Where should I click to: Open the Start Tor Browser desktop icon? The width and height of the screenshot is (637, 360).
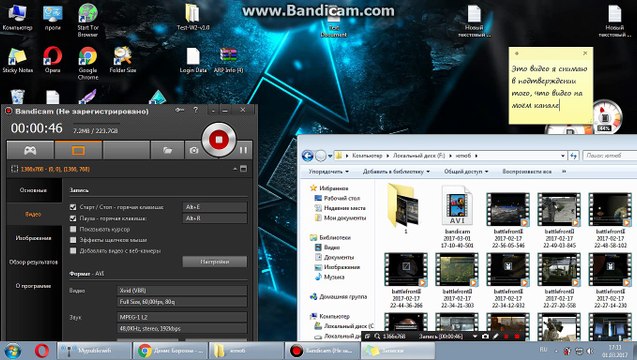pos(88,20)
